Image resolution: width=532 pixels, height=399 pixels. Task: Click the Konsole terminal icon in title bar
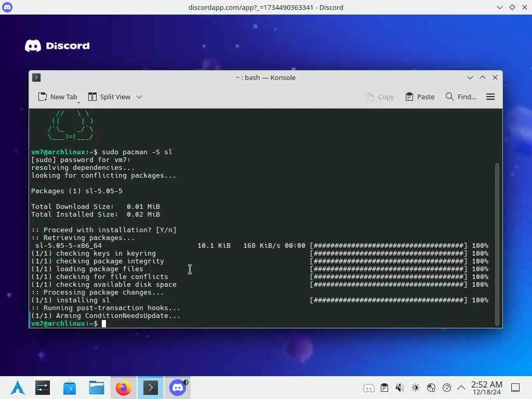36,78
